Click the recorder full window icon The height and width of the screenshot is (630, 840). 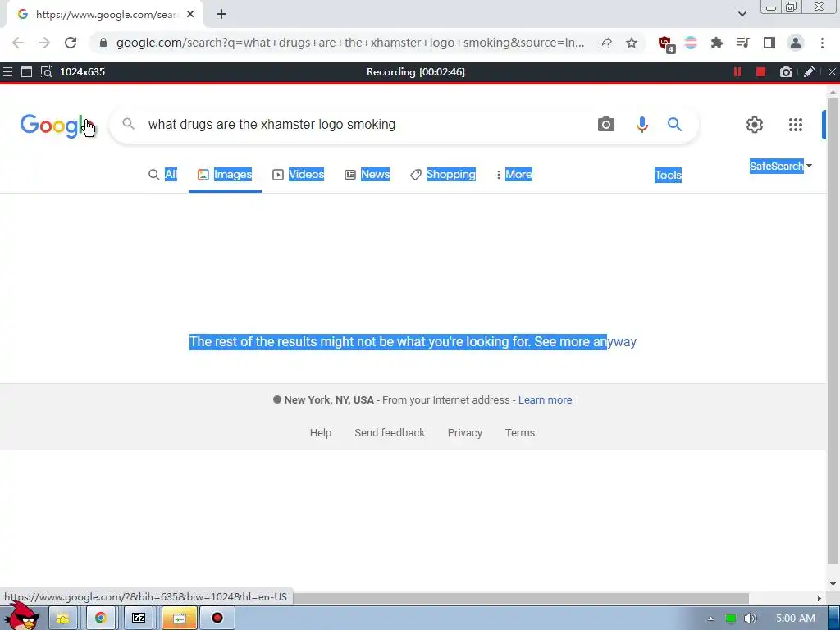26,72
